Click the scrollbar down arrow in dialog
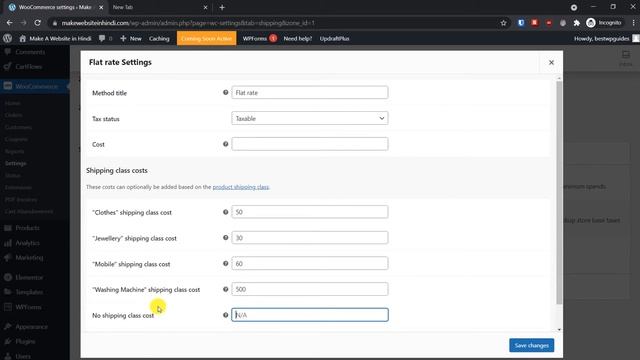640x360 pixels. pos(559,329)
